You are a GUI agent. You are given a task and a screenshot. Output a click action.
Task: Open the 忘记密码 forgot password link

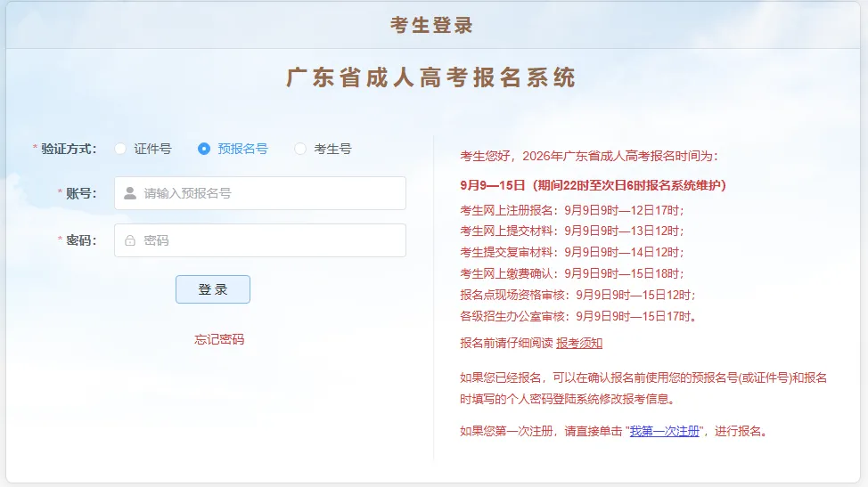(219, 339)
